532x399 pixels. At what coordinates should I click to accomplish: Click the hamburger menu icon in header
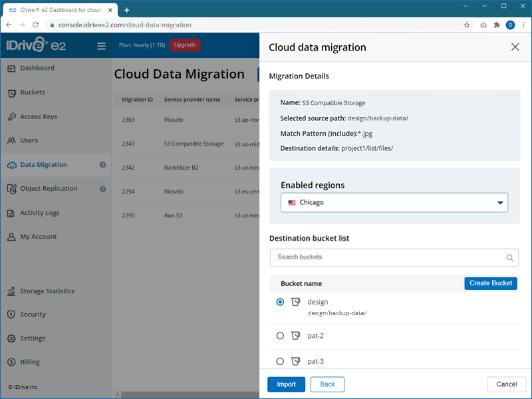tap(101, 46)
